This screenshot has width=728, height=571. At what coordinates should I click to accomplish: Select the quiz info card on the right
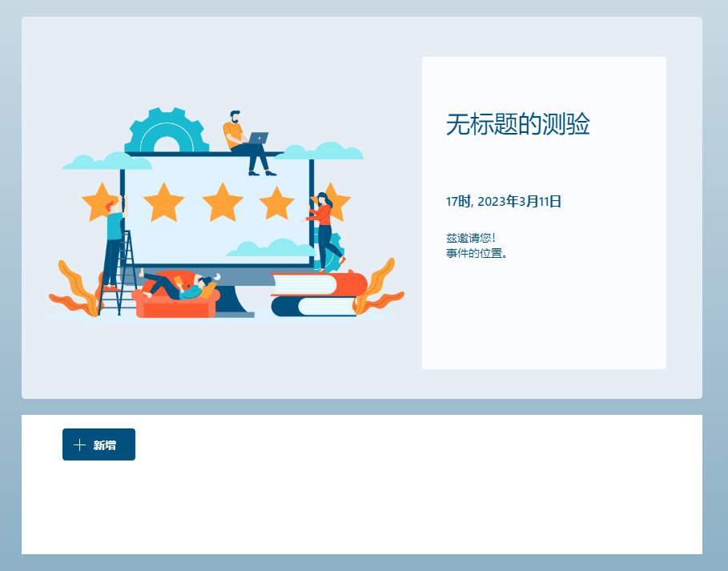[544, 212]
